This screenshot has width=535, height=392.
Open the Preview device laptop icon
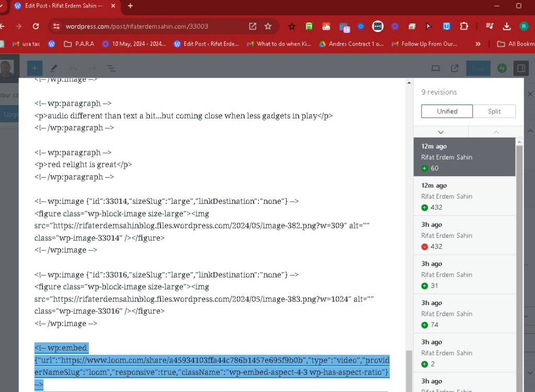click(x=435, y=68)
